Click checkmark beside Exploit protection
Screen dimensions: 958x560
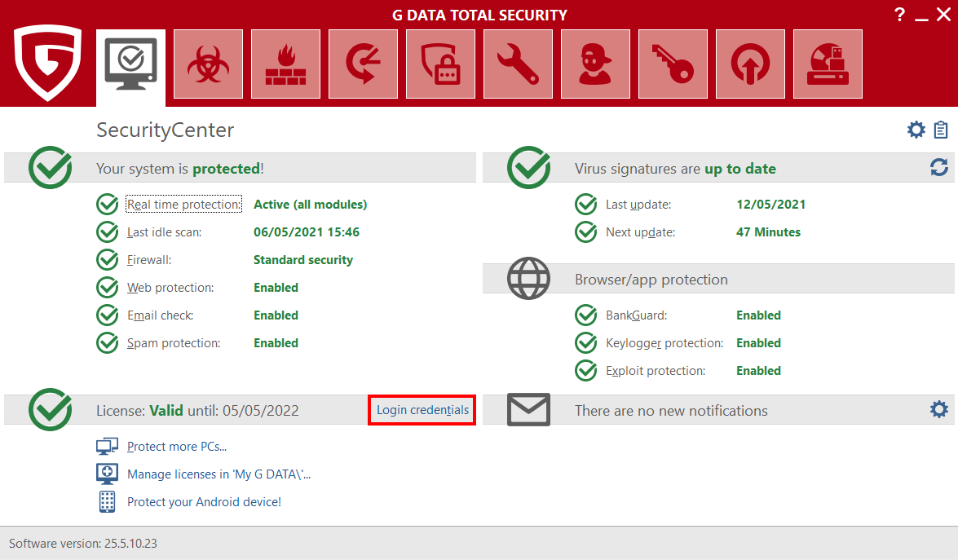(x=586, y=370)
